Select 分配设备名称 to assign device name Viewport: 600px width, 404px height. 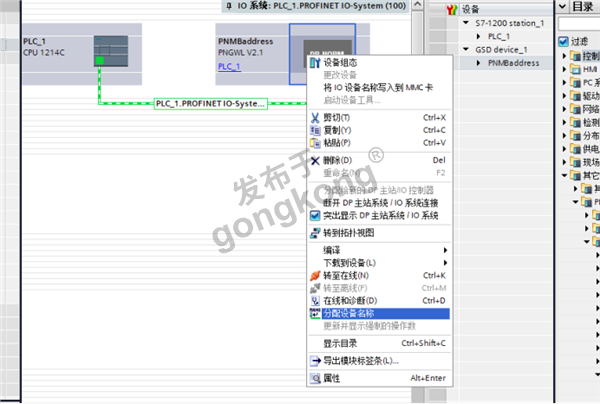pyautogui.click(x=379, y=313)
